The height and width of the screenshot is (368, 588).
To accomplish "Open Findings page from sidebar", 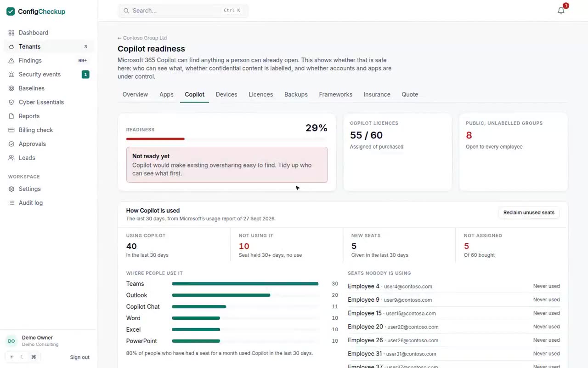I will (x=49, y=60).
